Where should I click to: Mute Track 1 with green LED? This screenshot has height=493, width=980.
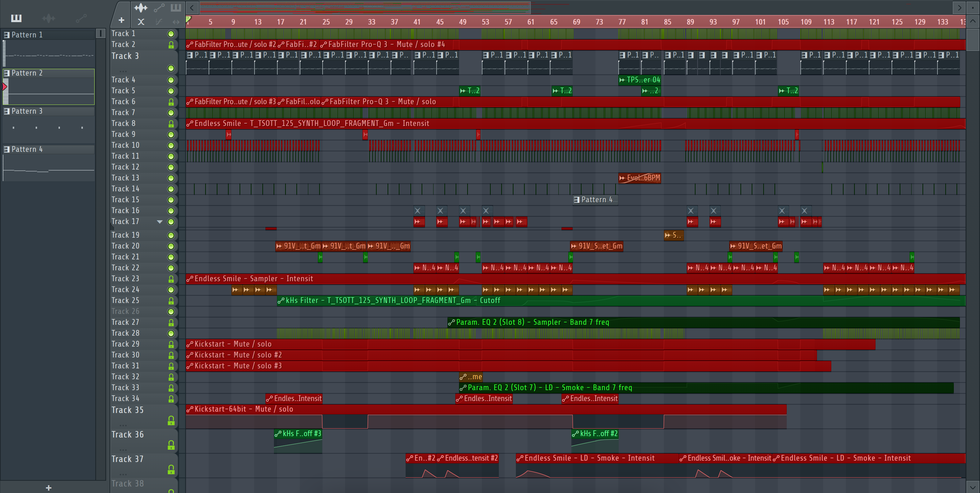coord(171,34)
